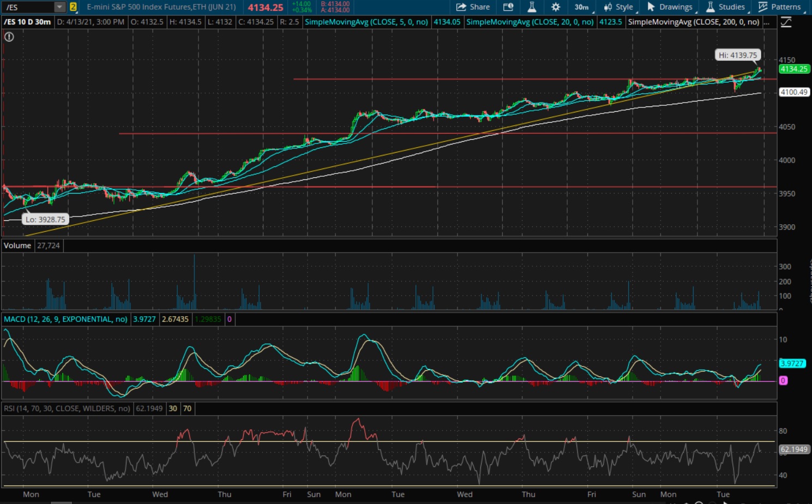Click the magenta 0 value in MACD header
Image resolution: width=812 pixels, height=504 pixels.
click(x=230, y=319)
